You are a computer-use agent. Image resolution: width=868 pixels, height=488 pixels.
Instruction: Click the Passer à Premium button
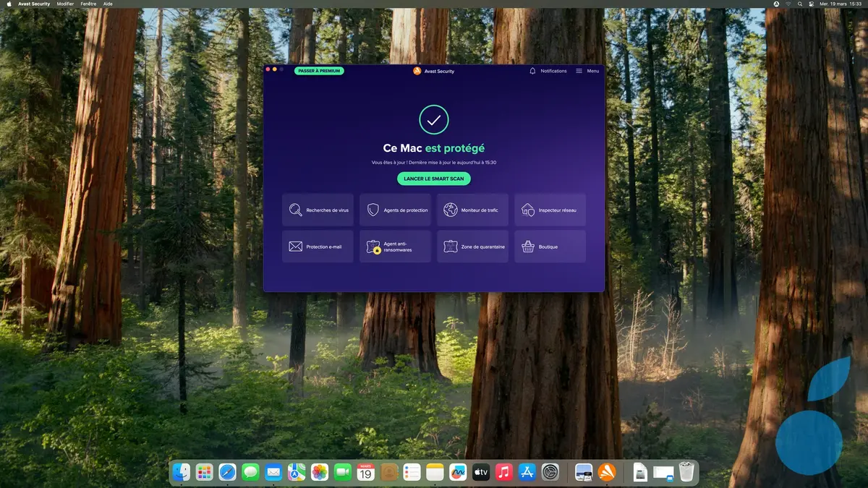point(319,71)
